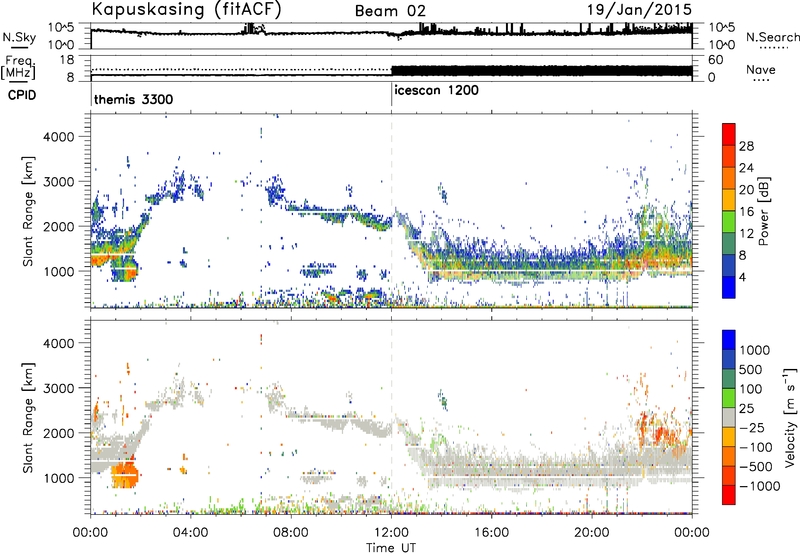Click the 'Time UT' axis label

point(391,548)
